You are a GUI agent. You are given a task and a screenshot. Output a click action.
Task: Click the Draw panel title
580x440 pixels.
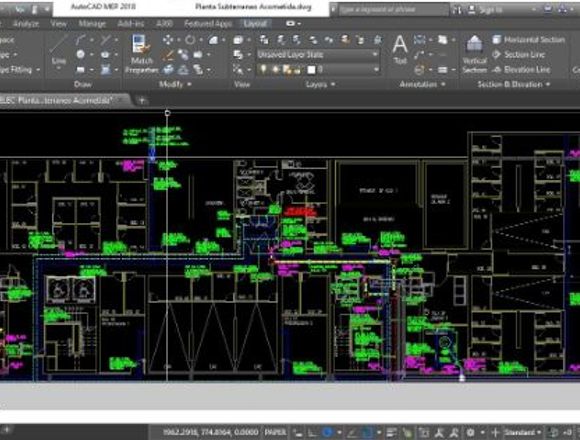[x=82, y=84]
